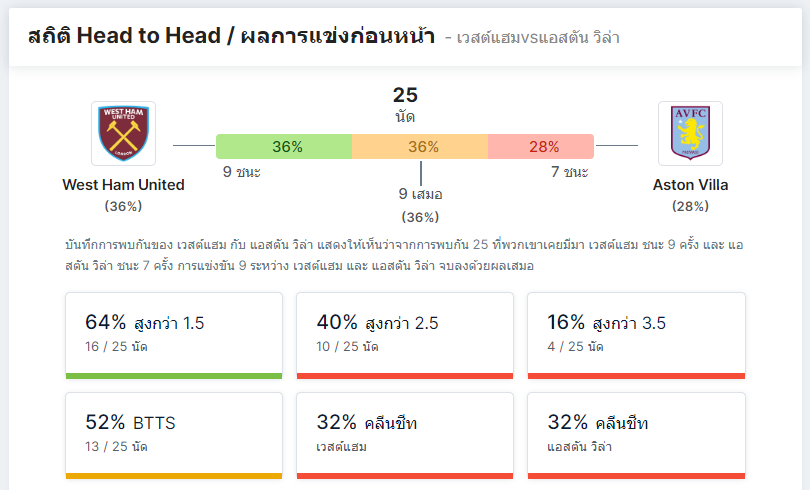Click the 32% คลีนชีท เวสต์แฮม card
Image resolution: width=810 pixels, height=490 pixels.
[x=405, y=436]
